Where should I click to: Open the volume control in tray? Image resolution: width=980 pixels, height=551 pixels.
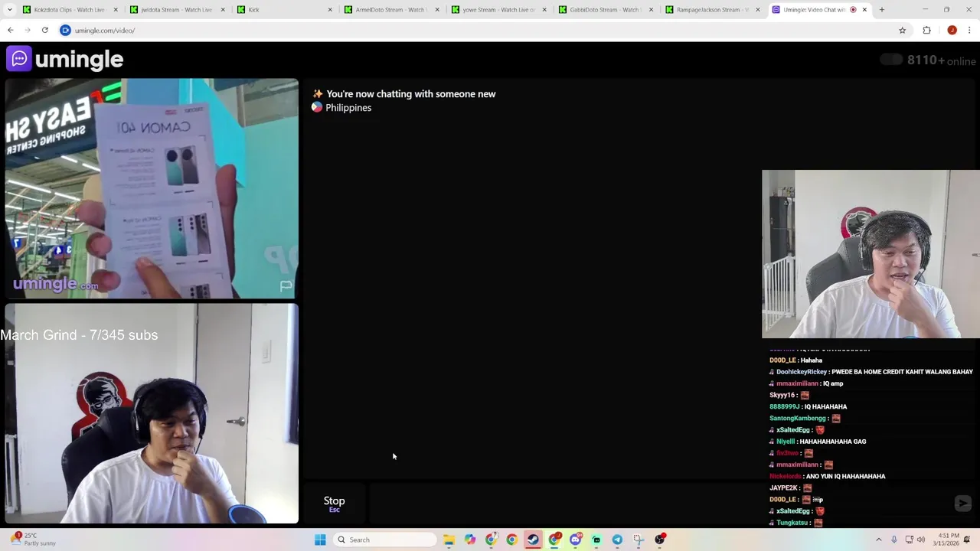tap(920, 540)
